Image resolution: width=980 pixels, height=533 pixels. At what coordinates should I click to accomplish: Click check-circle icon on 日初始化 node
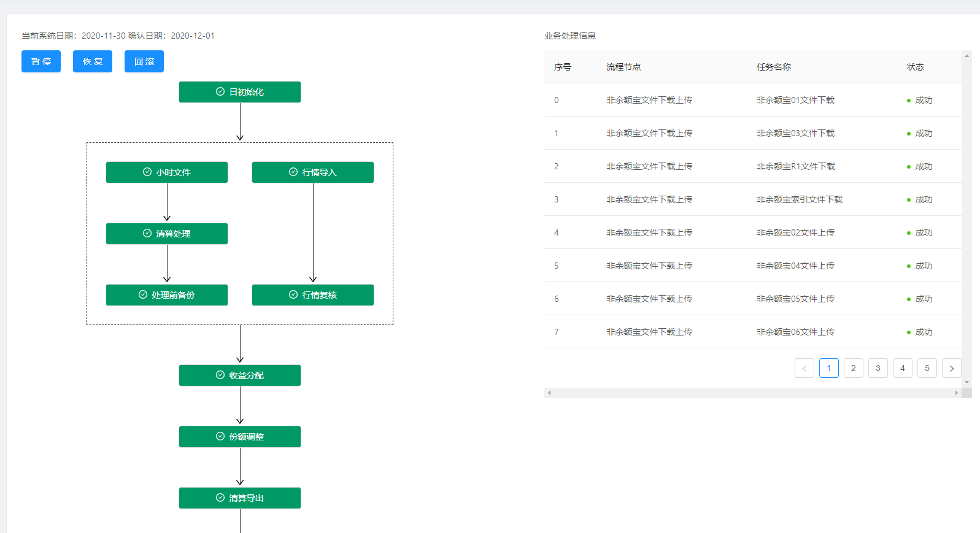tap(220, 91)
